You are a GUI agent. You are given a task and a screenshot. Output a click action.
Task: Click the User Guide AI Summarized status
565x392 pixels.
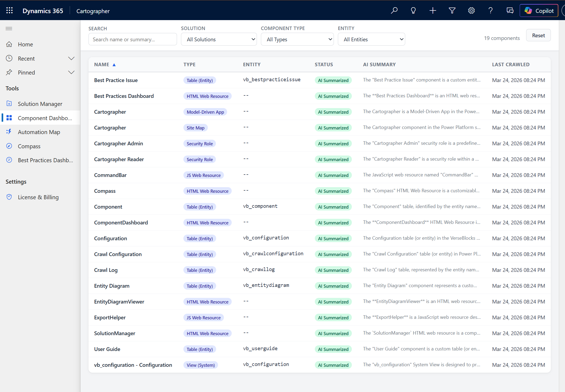coord(333,349)
